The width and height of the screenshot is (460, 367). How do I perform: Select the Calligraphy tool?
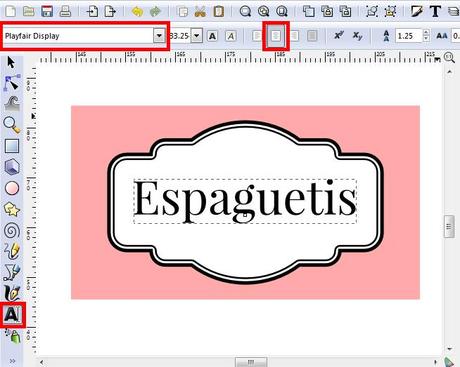[12, 293]
